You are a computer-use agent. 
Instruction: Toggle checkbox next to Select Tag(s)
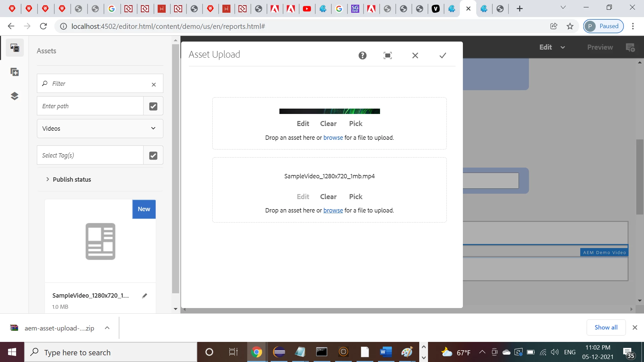click(x=153, y=156)
